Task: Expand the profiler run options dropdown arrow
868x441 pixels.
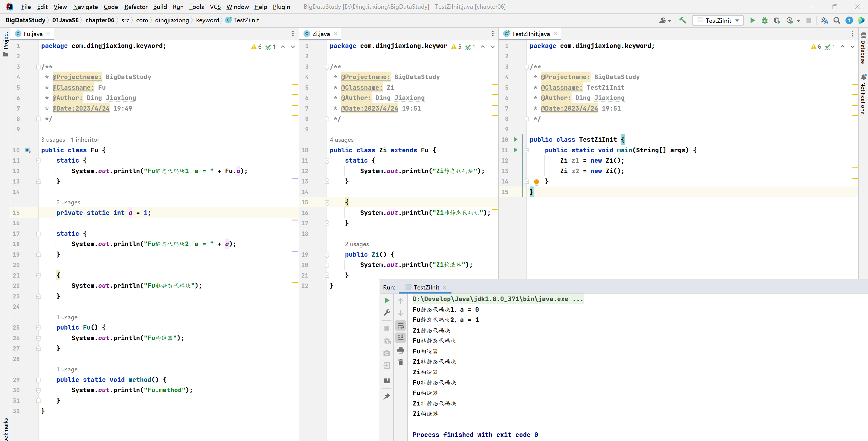Action: [x=798, y=21]
